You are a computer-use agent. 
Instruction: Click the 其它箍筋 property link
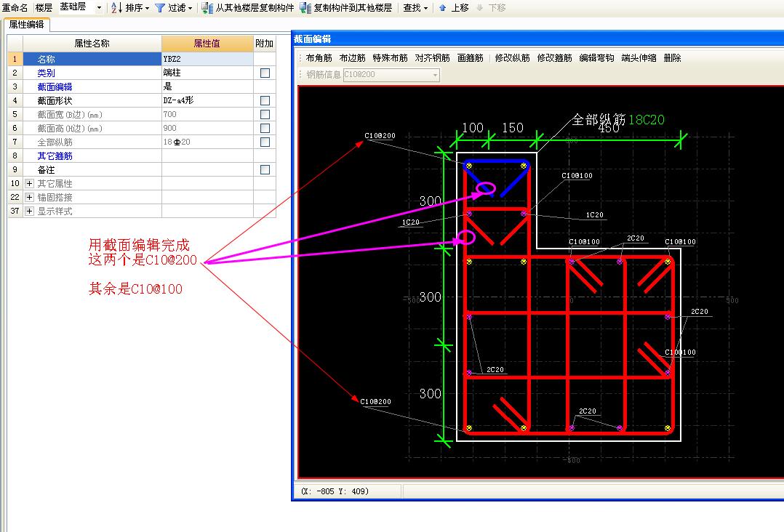pyautogui.click(x=55, y=156)
